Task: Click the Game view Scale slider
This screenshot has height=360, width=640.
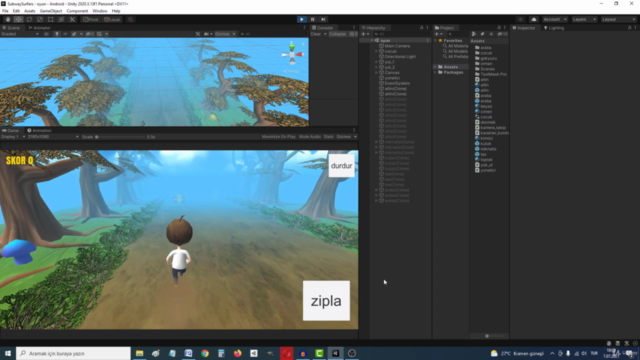Action: tap(121, 137)
